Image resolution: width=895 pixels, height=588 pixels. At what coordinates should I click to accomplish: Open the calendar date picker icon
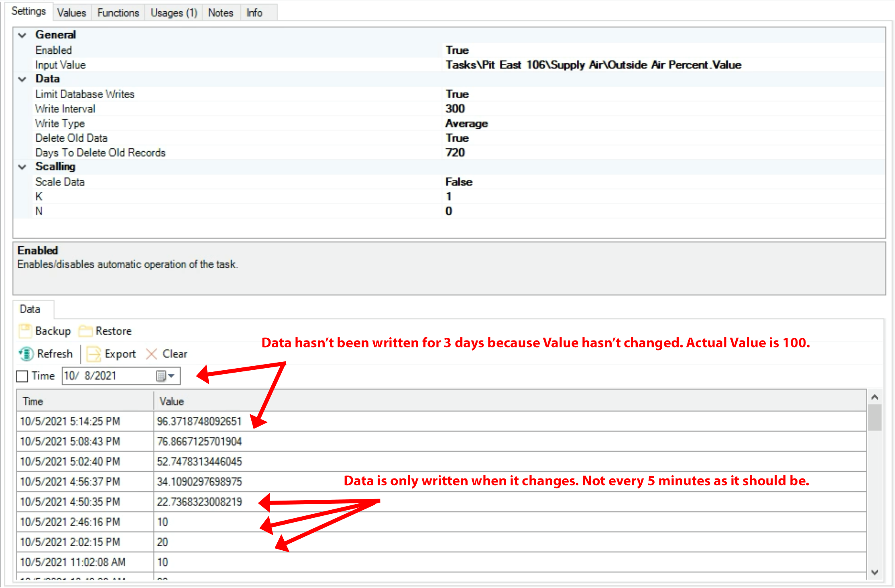pyautogui.click(x=161, y=376)
